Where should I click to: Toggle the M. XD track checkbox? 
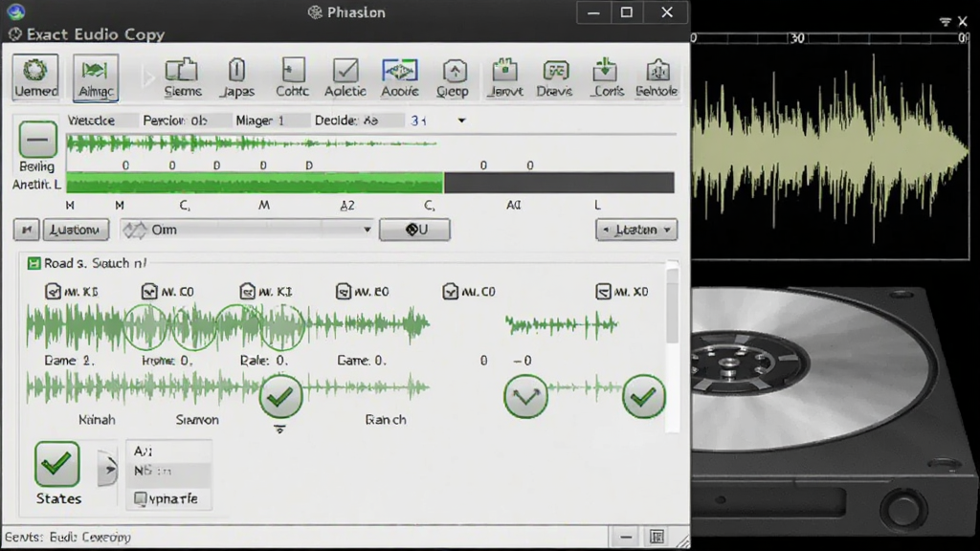(603, 292)
